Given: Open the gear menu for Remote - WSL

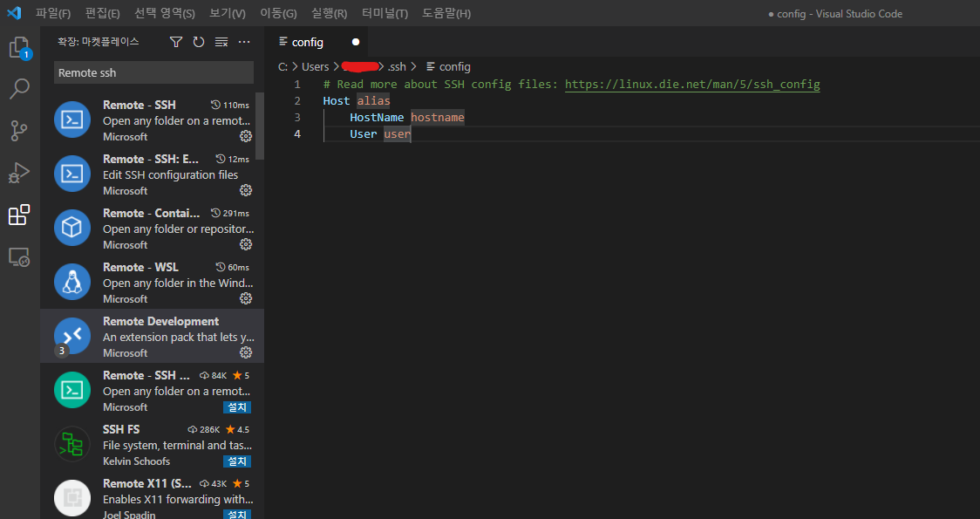Looking at the screenshot, I should pyautogui.click(x=246, y=298).
